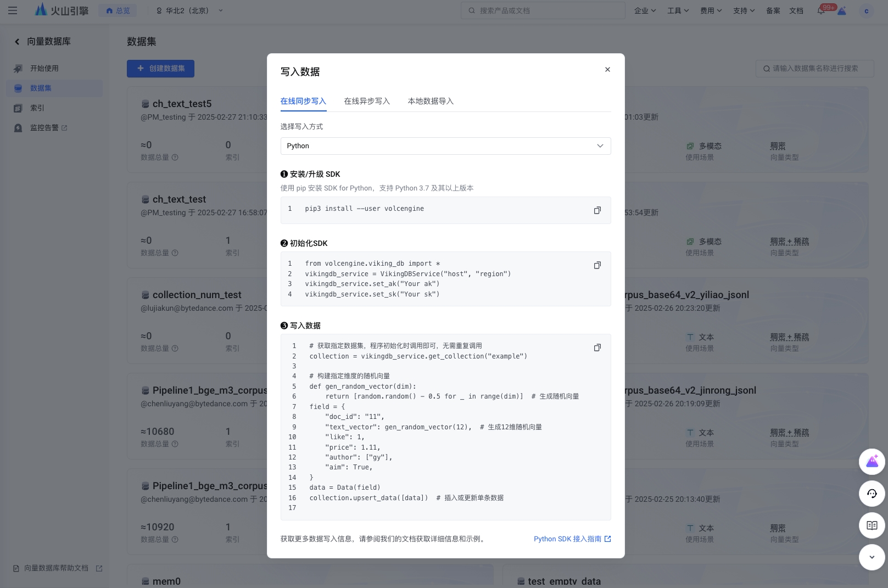
Task: Click the help icon beside ch_text_test5 data total
Action: pos(175,158)
